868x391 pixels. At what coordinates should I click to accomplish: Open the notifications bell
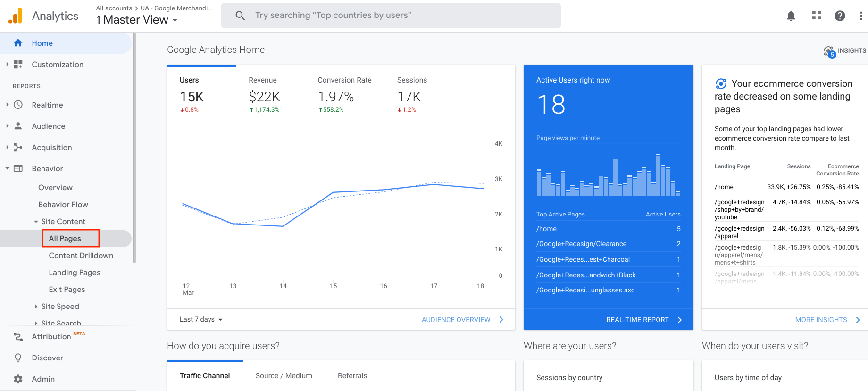tap(791, 16)
